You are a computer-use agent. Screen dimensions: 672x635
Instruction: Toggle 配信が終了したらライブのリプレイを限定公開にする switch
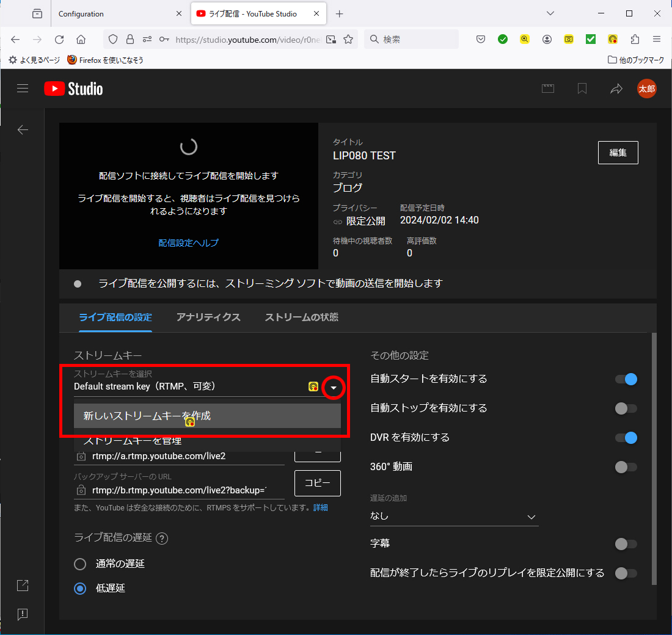626,573
